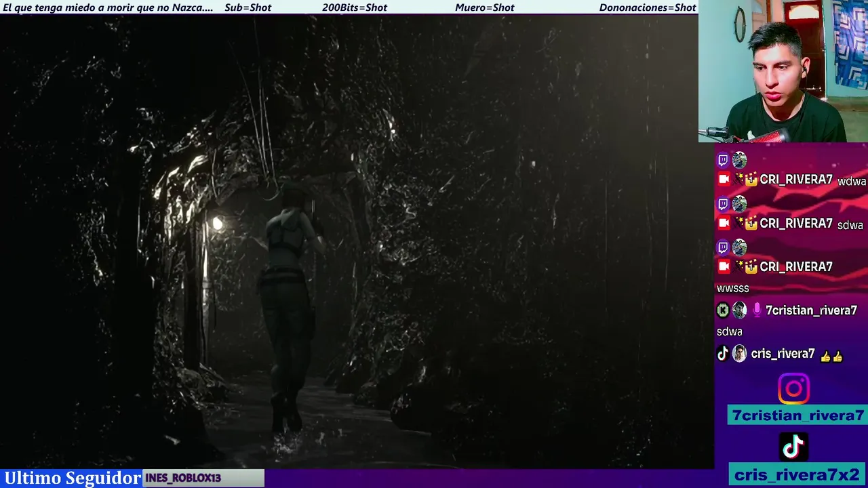This screenshot has height=488, width=868.
Task: Click the CRI_RIVERA7 username above wwsss
Action: [x=796, y=267]
